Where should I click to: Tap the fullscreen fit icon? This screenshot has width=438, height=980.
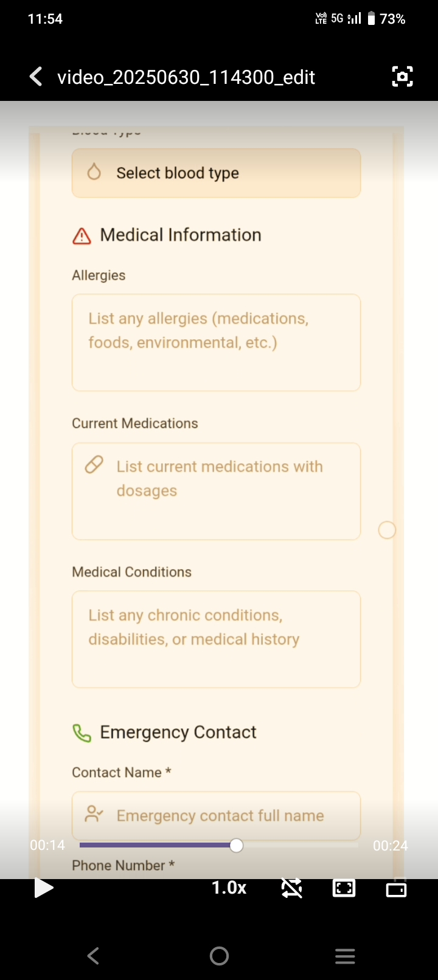coord(344,888)
